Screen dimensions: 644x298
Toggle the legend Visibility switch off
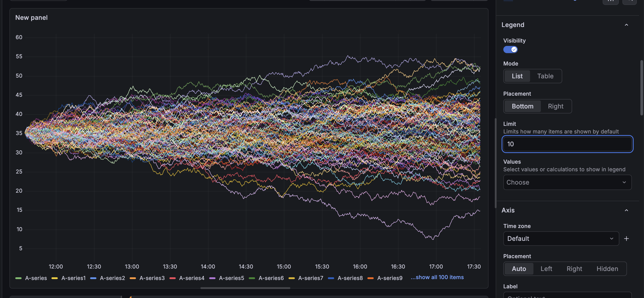point(510,50)
